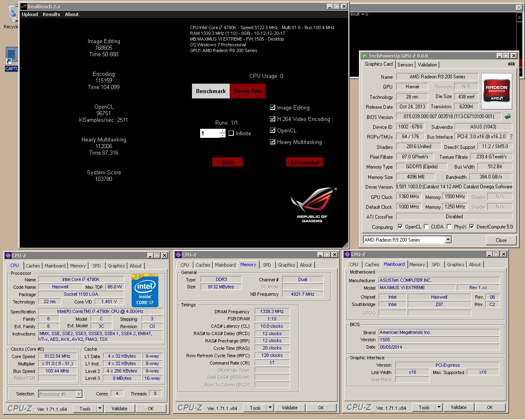Viewport: 525px width, 420px height.
Task: Toggle the Heavy Multitasking checkbox
Action: point(272,142)
